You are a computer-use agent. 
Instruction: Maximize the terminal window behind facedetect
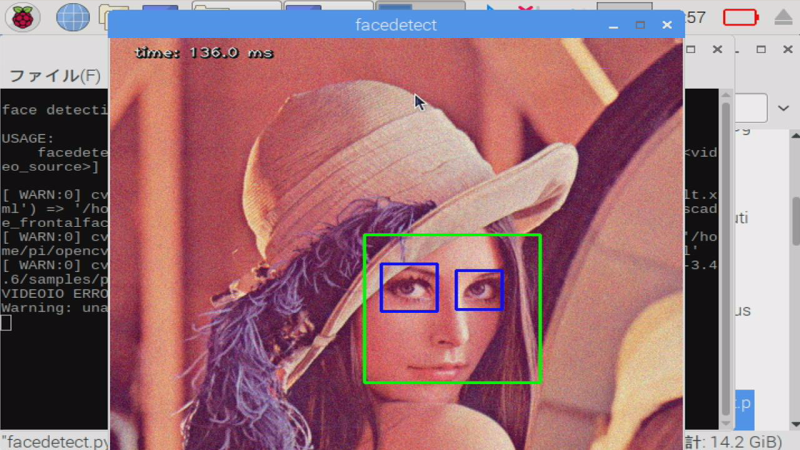[x=691, y=49]
